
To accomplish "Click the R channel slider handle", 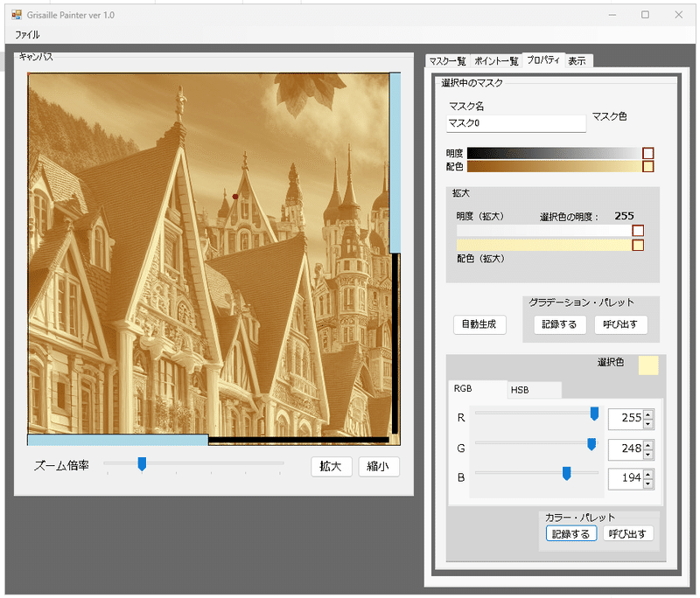I will [594, 414].
